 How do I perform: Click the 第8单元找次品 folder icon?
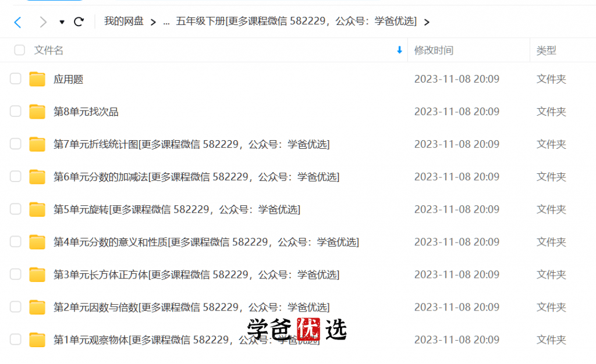tap(37, 112)
